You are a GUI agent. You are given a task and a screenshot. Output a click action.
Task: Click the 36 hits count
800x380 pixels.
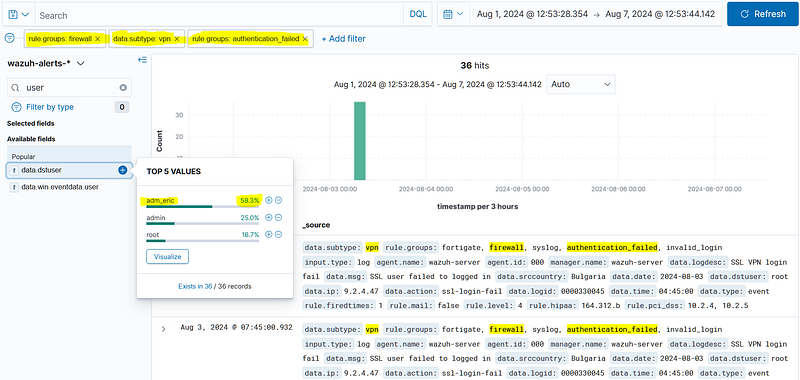tap(474, 65)
